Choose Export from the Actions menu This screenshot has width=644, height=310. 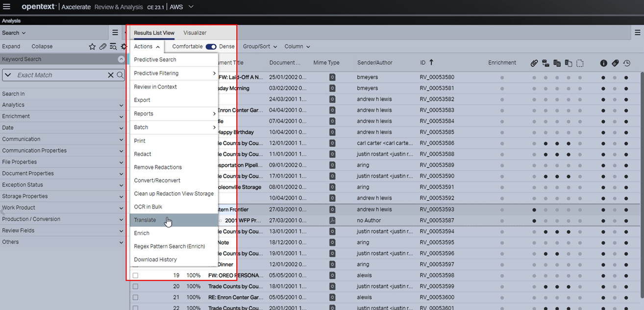click(x=174, y=100)
